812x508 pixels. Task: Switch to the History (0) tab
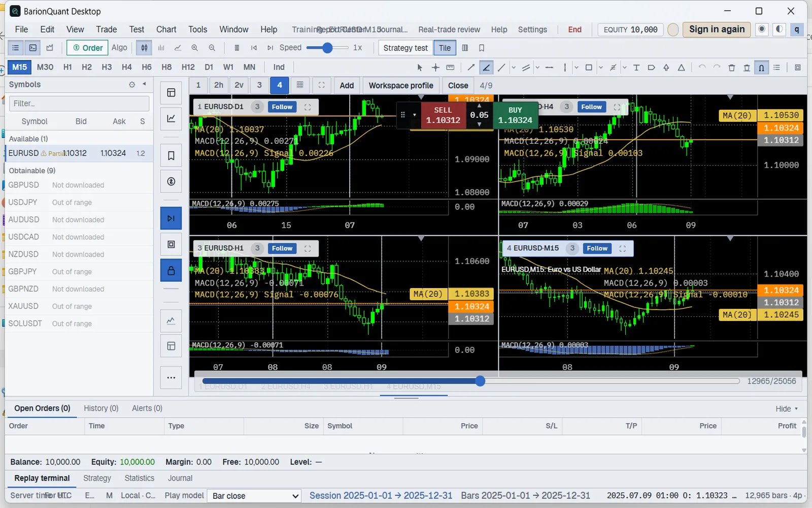[x=101, y=408]
